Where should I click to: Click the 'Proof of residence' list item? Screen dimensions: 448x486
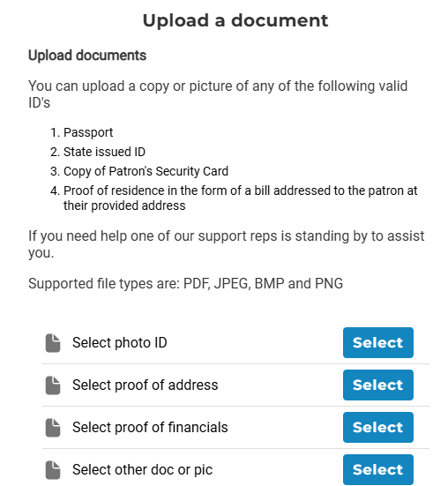(x=241, y=198)
